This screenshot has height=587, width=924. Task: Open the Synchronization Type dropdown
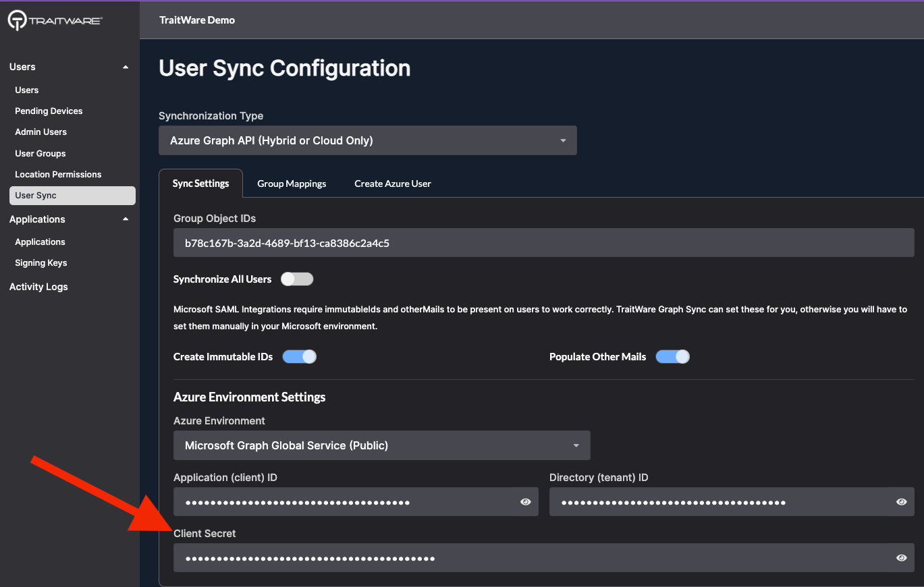pos(368,140)
